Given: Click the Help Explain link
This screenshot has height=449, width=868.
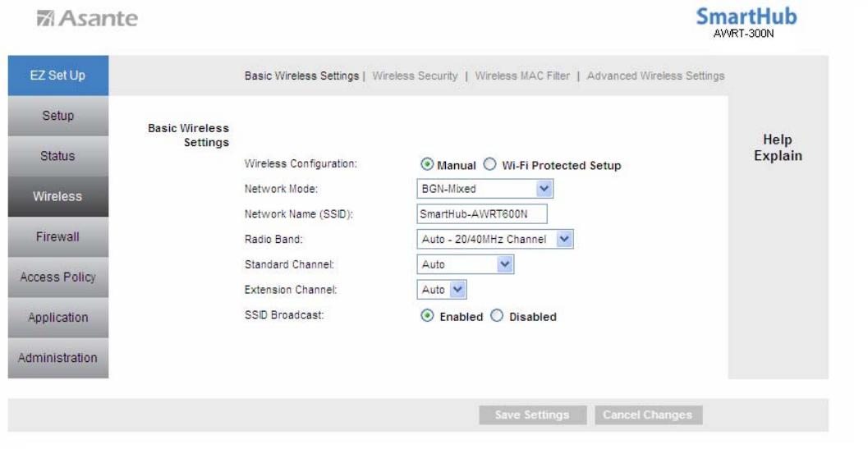Looking at the screenshot, I should tap(778, 148).
